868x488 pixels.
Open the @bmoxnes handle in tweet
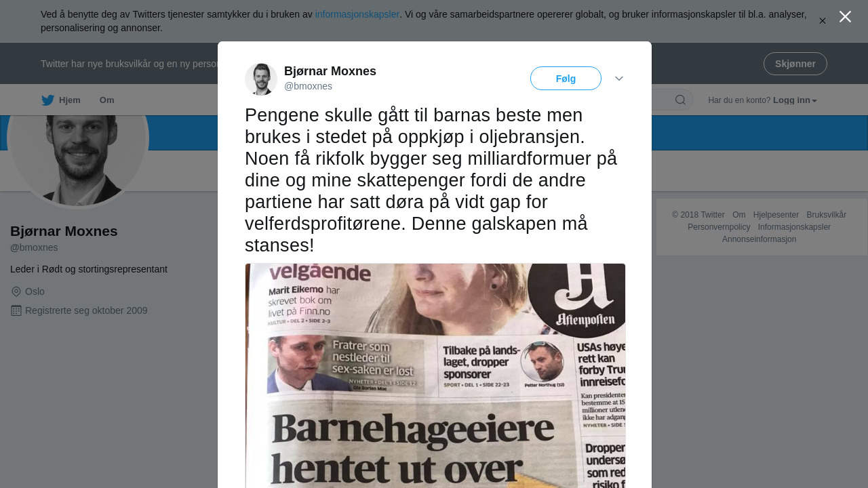(x=308, y=86)
